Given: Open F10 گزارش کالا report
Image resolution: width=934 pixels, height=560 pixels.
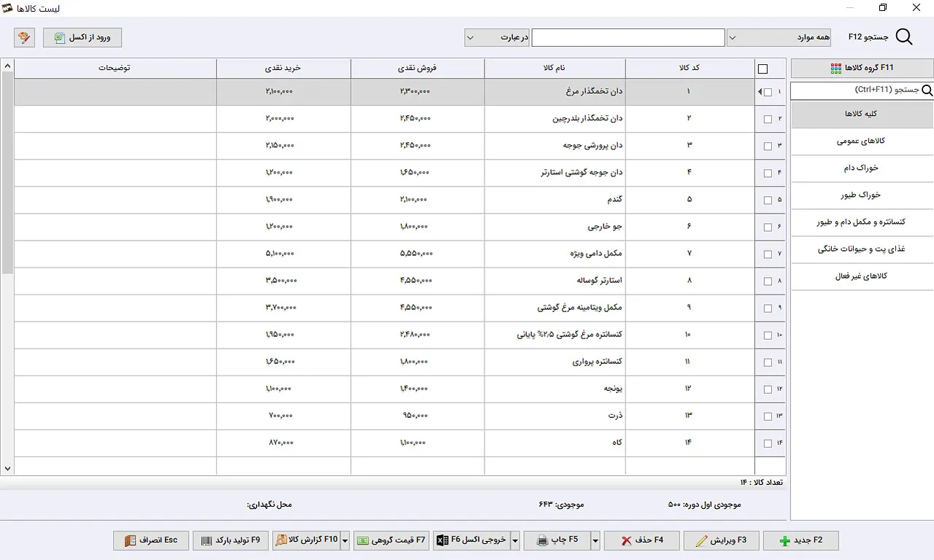Looking at the screenshot, I should pos(306,540).
